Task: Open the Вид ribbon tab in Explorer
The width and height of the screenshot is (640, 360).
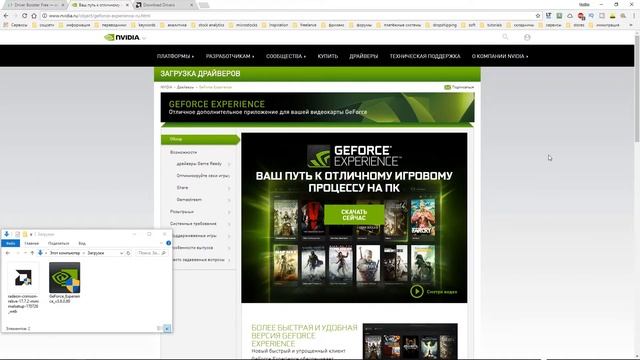Action: tap(82, 243)
